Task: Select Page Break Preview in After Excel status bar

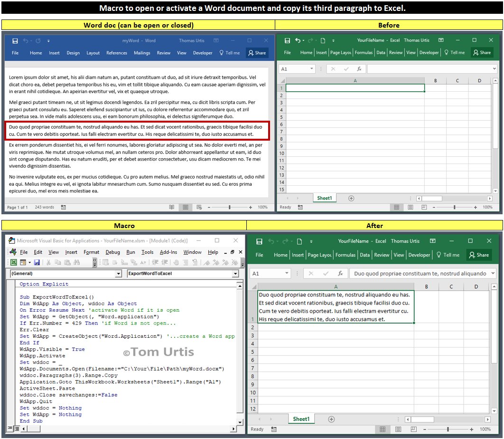Action: point(414,429)
